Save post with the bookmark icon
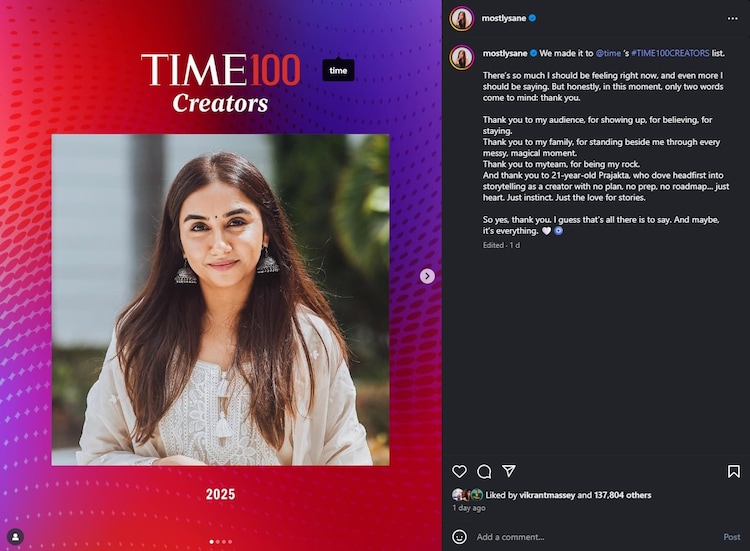750x551 pixels. coord(733,472)
